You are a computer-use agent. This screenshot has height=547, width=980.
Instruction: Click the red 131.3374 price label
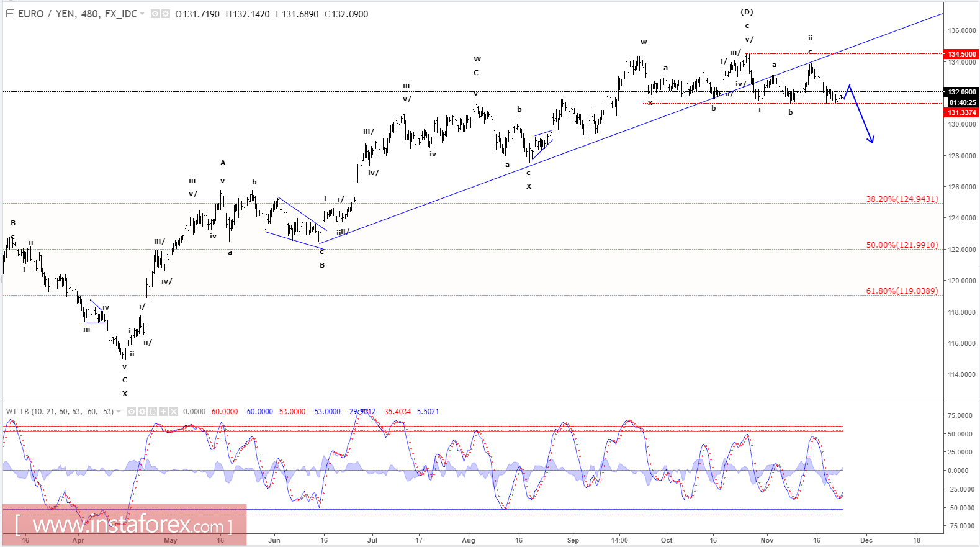(961, 112)
